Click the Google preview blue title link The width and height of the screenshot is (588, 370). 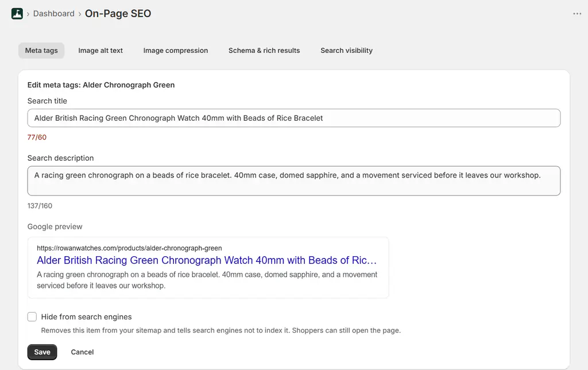(x=207, y=260)
